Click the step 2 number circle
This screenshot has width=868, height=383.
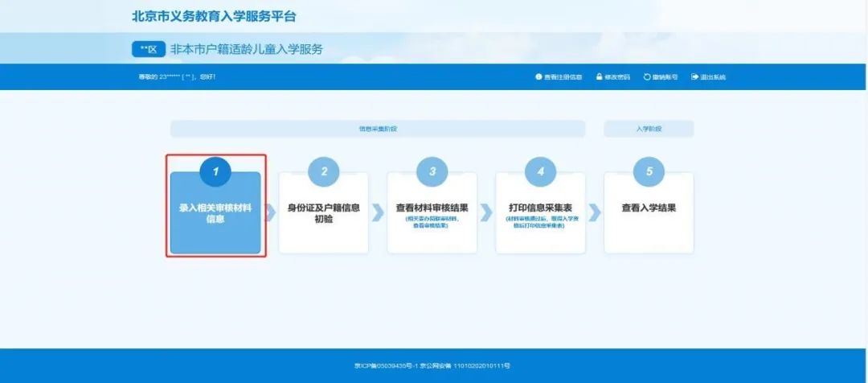click(x=324, y=171)
